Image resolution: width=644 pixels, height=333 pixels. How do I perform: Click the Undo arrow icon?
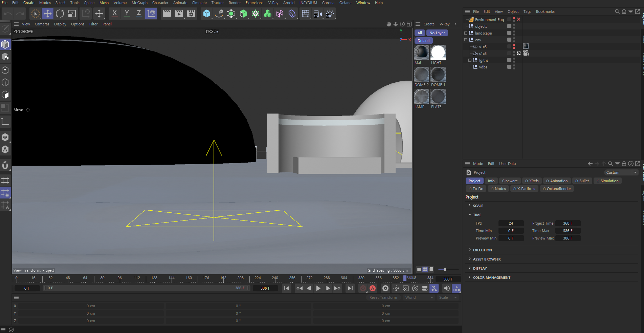(8, 14)
